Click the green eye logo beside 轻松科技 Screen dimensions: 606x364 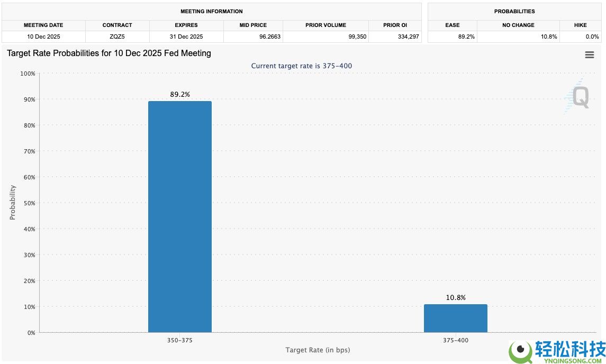tap(520, 350)
